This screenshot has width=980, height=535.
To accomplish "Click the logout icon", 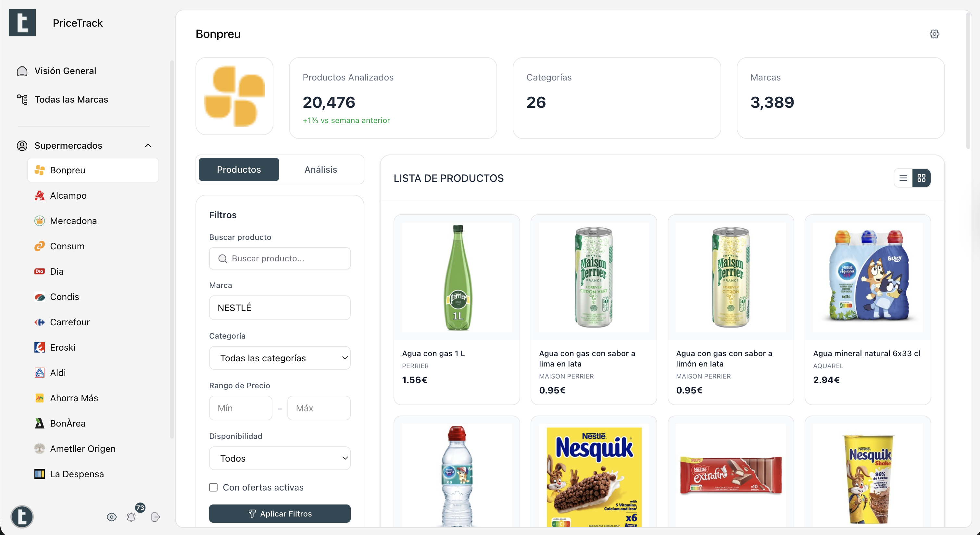I will coord(156,517).
